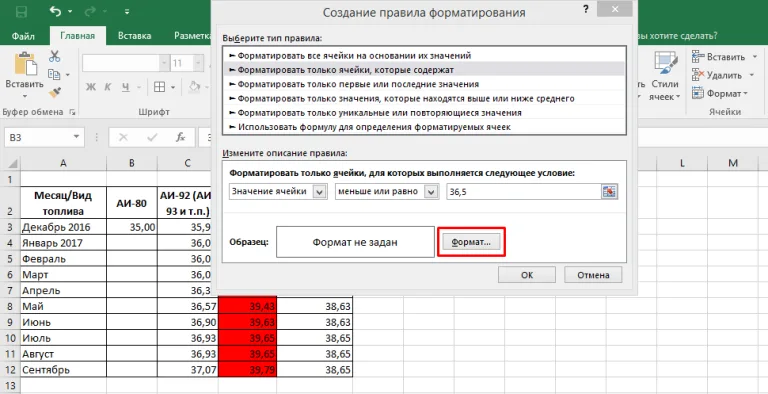Click the Format Painter brush icon
The height and width of the screenshot is (394, 768).
coord(54,93)
